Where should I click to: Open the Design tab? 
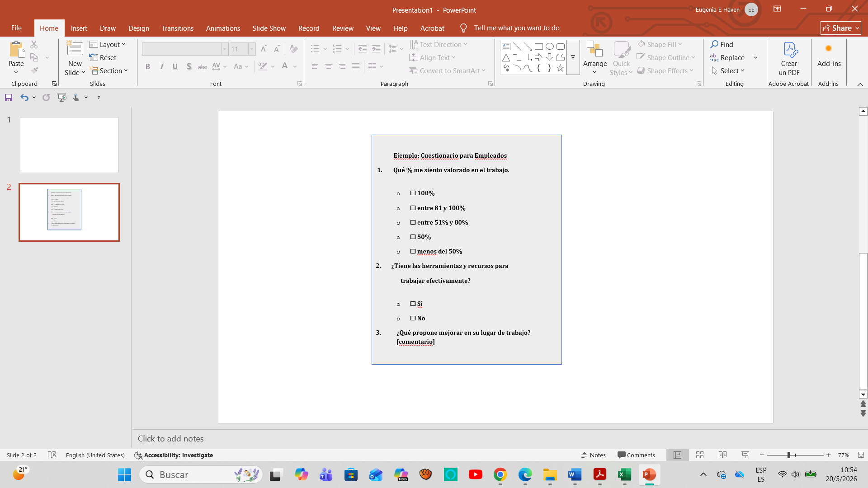pyautogui.click(x=138, y=28)
